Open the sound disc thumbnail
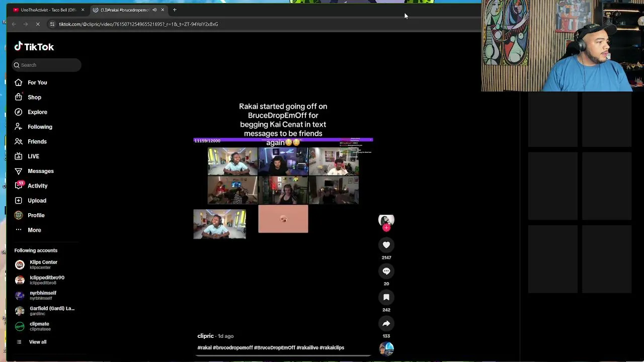Image resolution: width=644 pixels, height=362 pixels. point(386,349)
